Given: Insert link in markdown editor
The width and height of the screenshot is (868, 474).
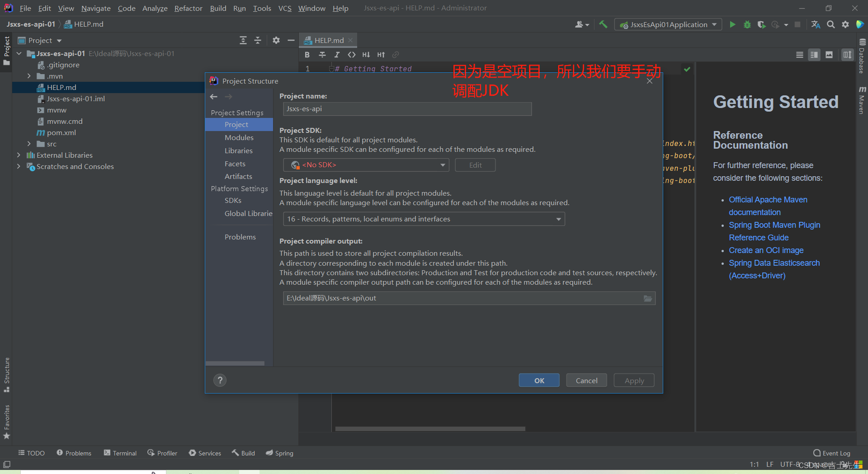Looking at the screenshot, I should (396, 55).
